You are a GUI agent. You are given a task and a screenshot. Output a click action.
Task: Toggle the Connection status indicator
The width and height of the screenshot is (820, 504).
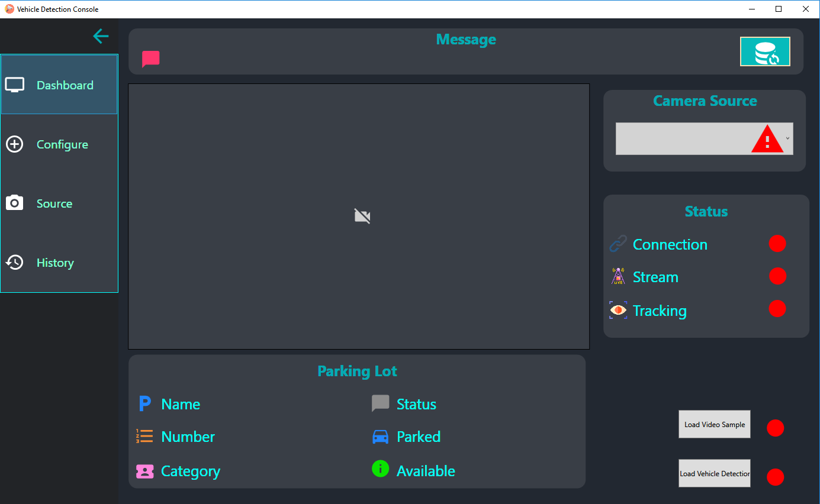(777, 243)
